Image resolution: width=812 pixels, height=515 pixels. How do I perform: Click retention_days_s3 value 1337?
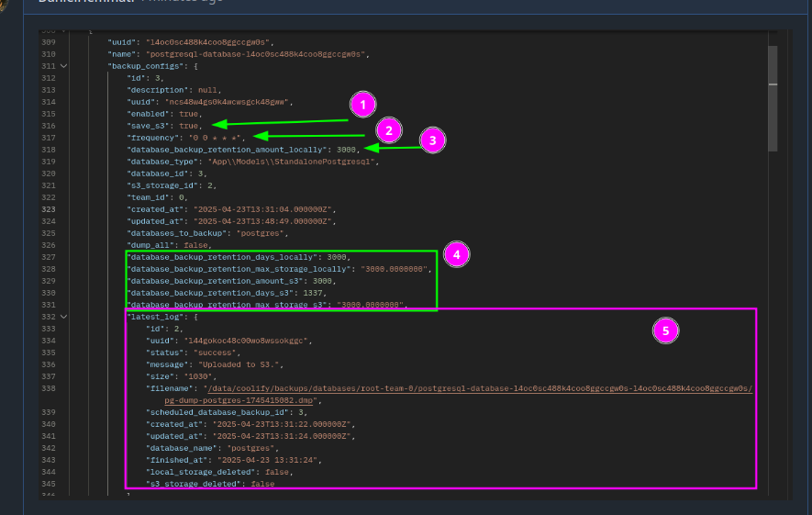(x=312, y=293)
